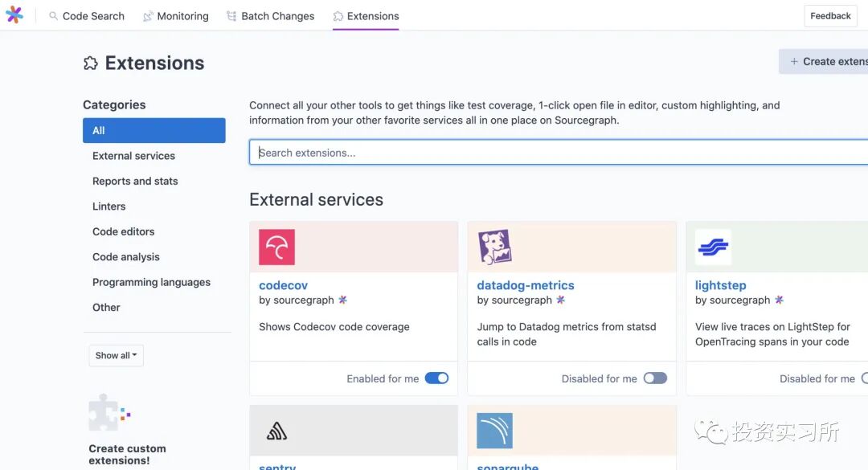Click the Extensions puzzle nav icon
Screen dimensions: 868x470
point(338,17)
